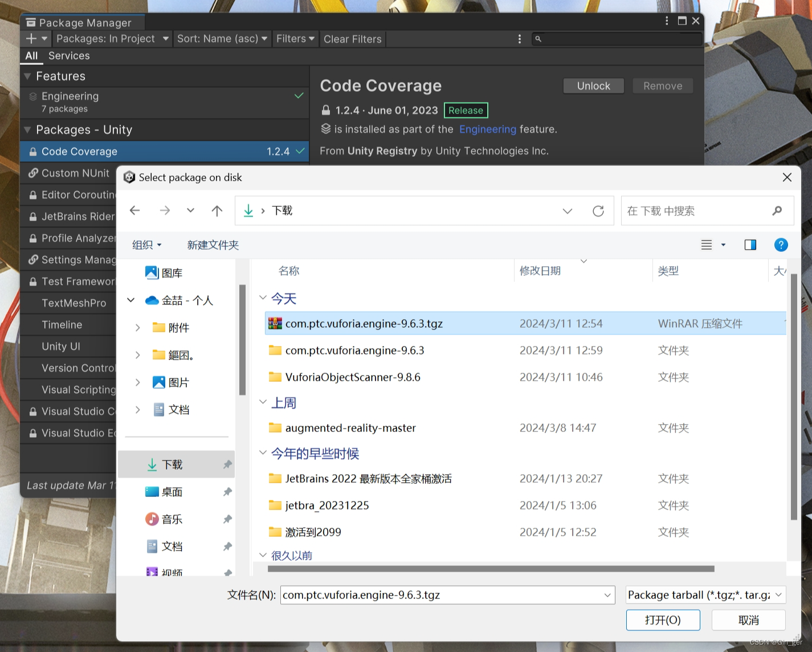This screenshot has width=812, height=652.
Task: Toggle the preview pane icon
Action: click(x=750, y=245)
